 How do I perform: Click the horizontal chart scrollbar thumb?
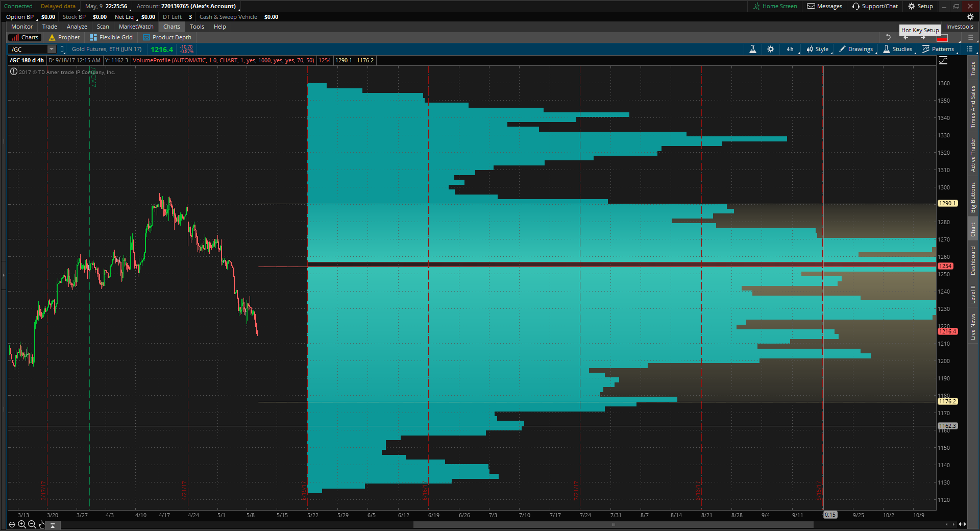[x=613, y=524]
